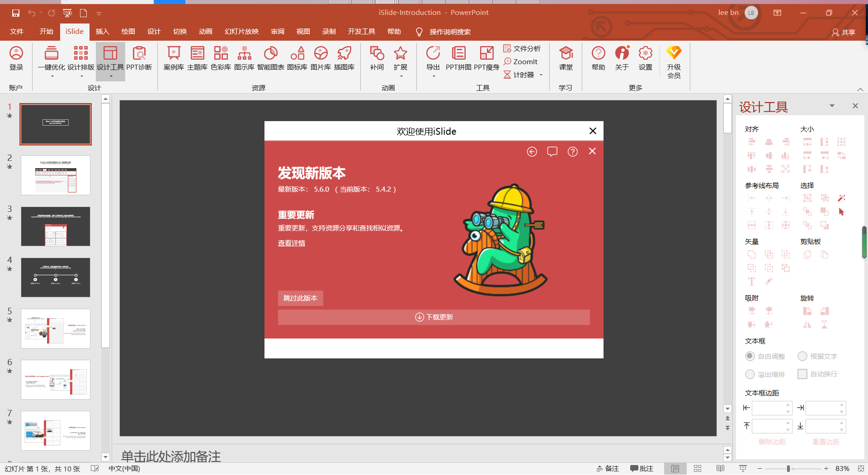This screenshot has height=475, width=868.
Task: Toggle the 批注 comments pane in status bar
Action: pyautogui.click(x=642, y=469)
